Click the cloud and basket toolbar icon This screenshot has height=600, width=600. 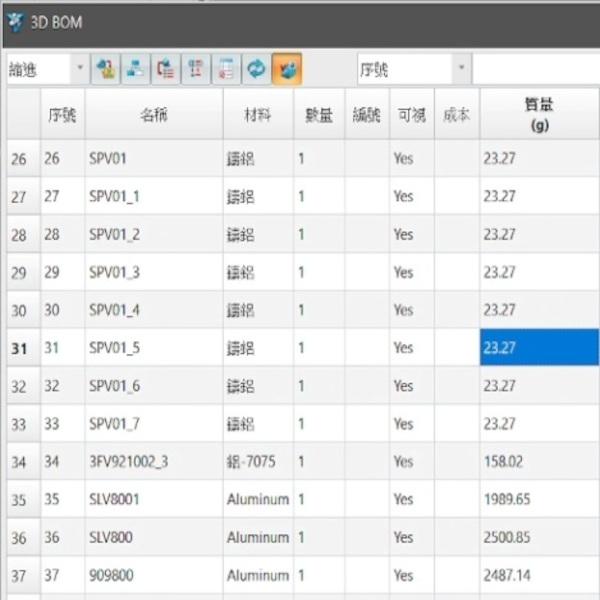[x=106, y=69]
